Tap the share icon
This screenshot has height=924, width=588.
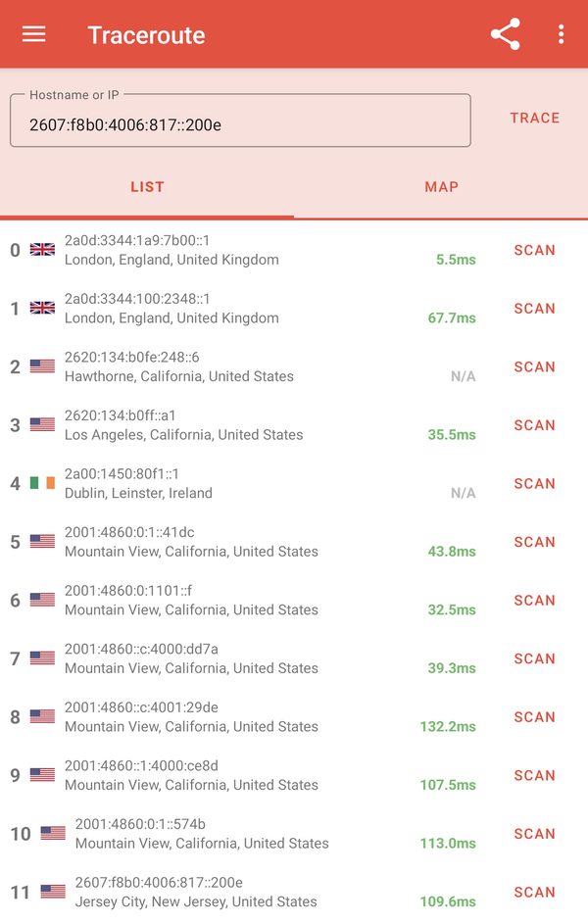pyautogui.click(x=505, y=35)
